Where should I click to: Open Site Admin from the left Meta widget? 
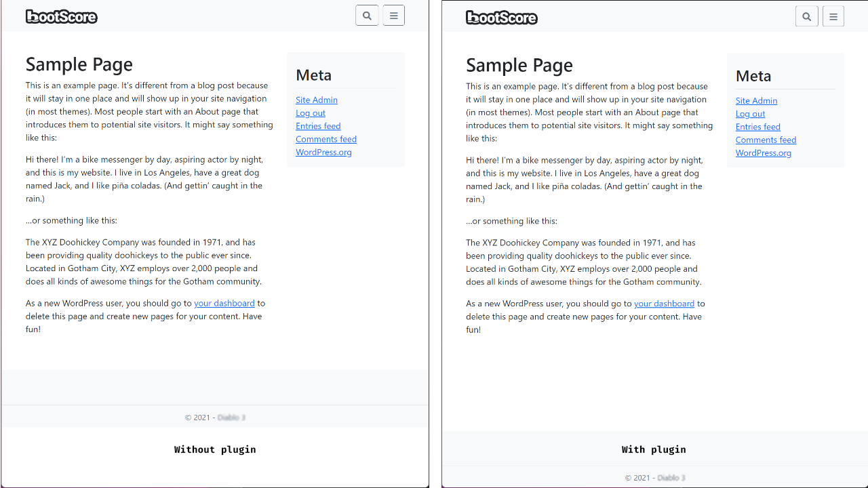point(316,100)
